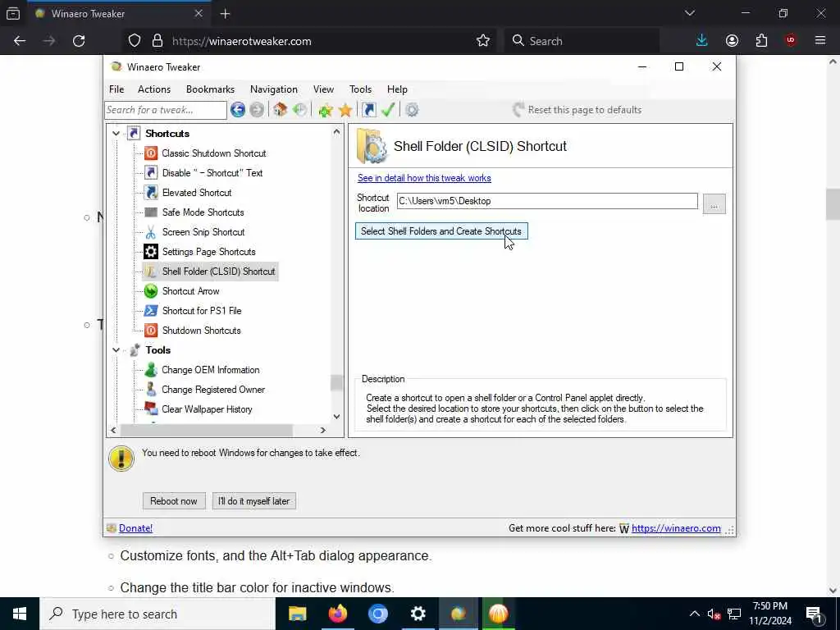The width and height of the screenshot is (840, 630).
Task: Click the grey Forward arrow in Winaero toolbar
Action: pos(257,110)
